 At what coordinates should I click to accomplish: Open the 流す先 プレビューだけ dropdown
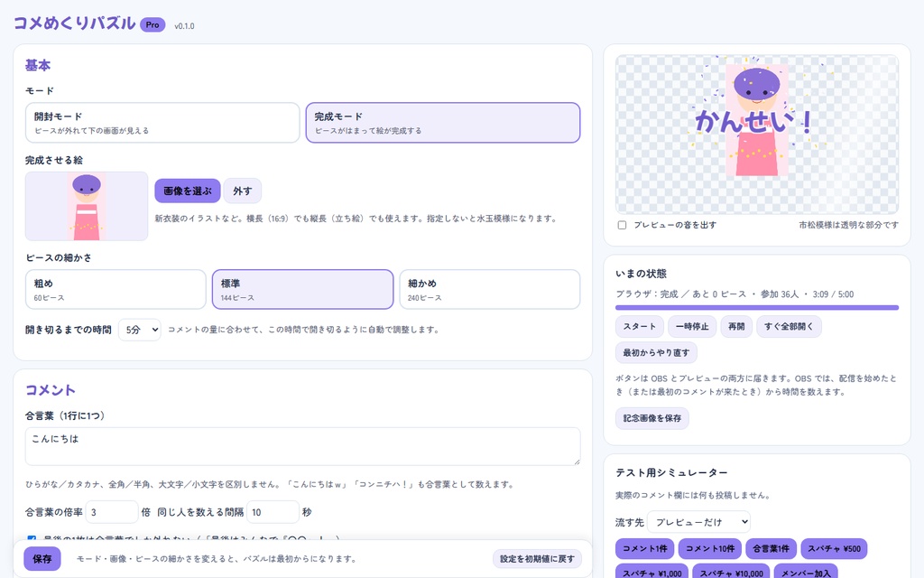tap(699, 522)
